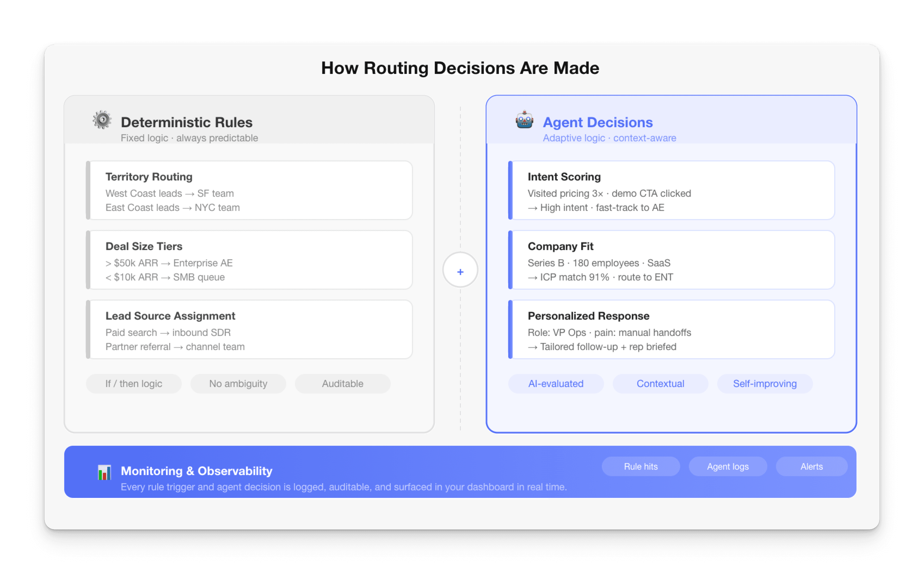Click the No ambiguity tag
The image size is (924, 574).
pyautogui.click(x=238, y=383)
